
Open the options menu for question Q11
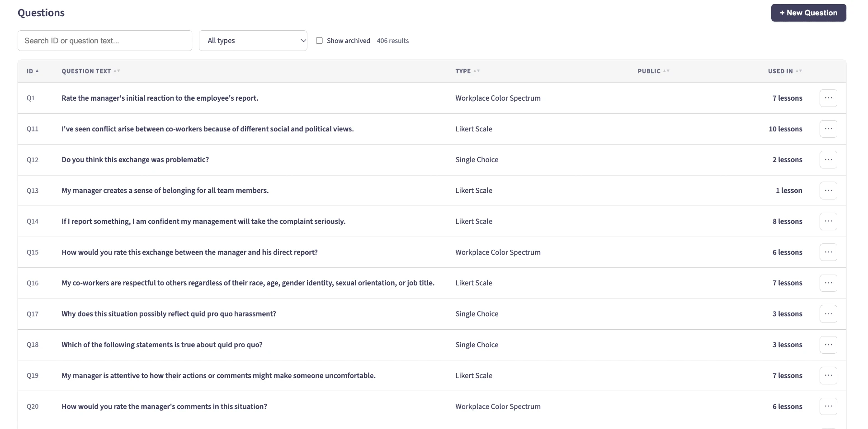click(828, 129)
